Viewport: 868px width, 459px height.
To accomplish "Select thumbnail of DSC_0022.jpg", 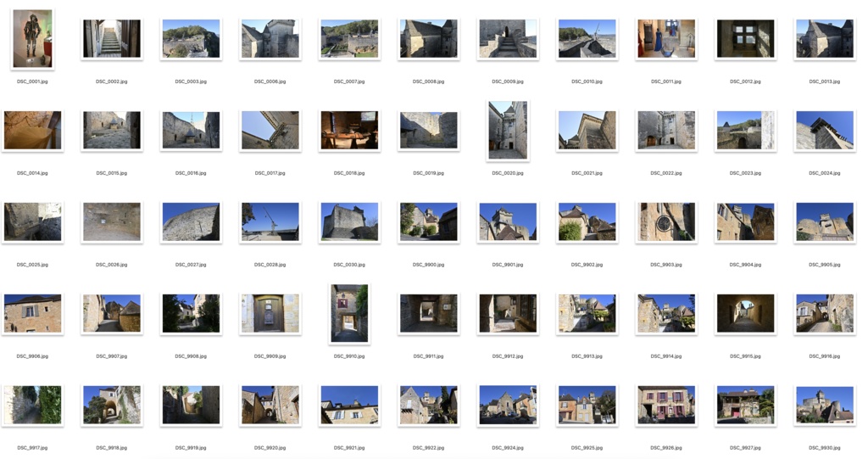I will click(x=666, y=131).
